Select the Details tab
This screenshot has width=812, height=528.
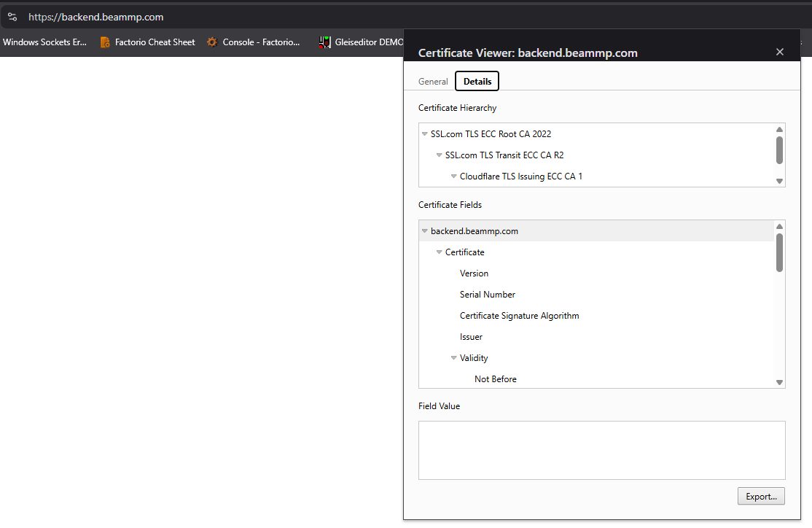tap(477, 82)
